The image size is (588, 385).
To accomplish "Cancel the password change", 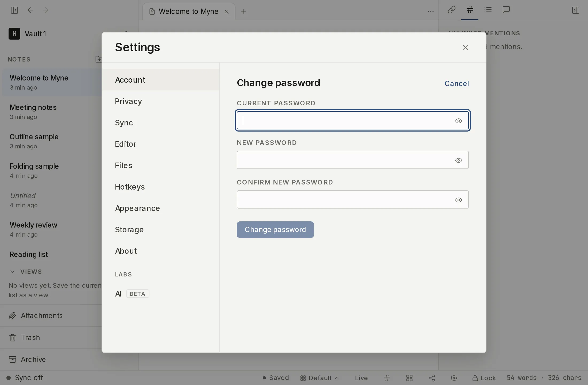I will (457, 83).
